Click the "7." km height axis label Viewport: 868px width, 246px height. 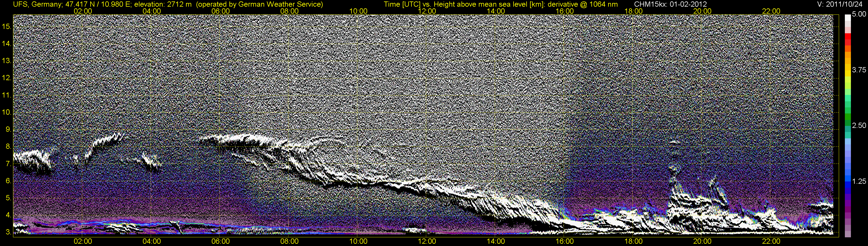[x=9, y=164]
